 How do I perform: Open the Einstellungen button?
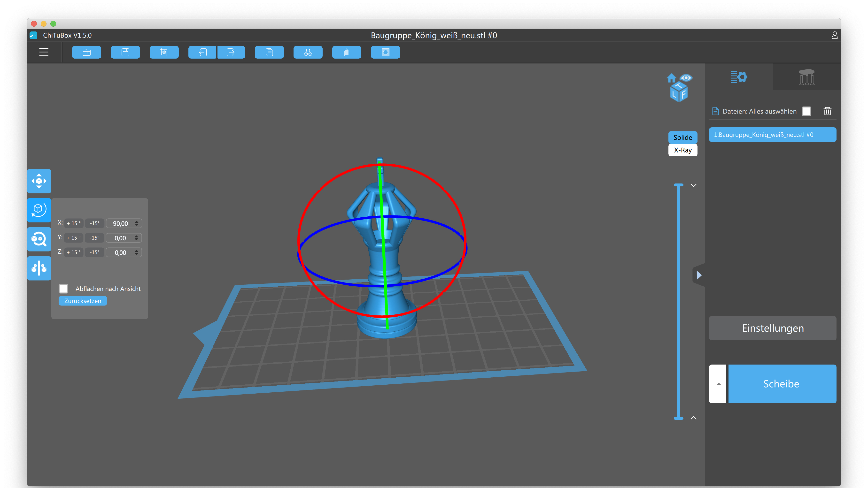pos(772,328)
